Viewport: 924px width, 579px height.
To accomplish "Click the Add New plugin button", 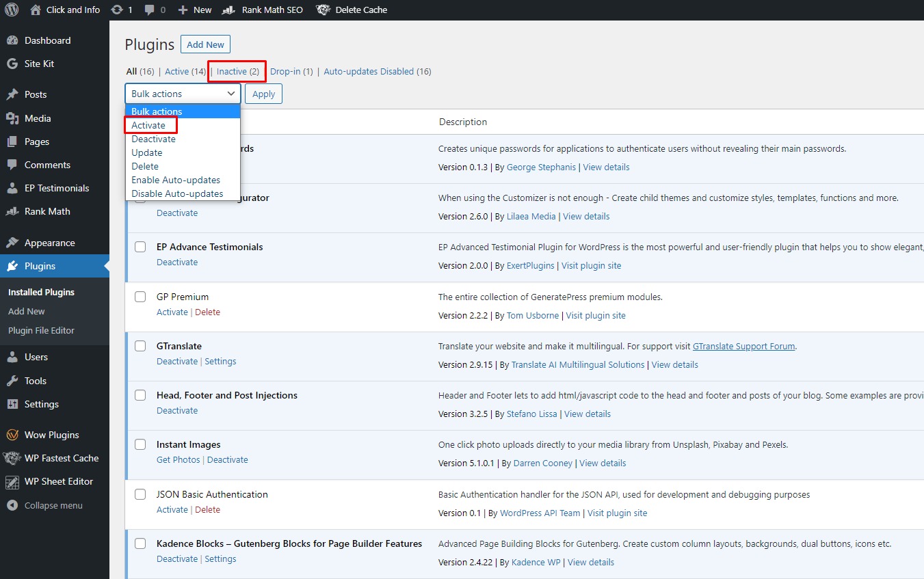I will [x=205, y=44].
